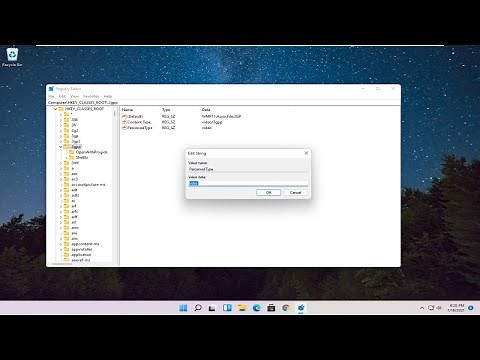The image size is (480, 360).
Task: Open the Windows Start button
Action: pos(183,308)
